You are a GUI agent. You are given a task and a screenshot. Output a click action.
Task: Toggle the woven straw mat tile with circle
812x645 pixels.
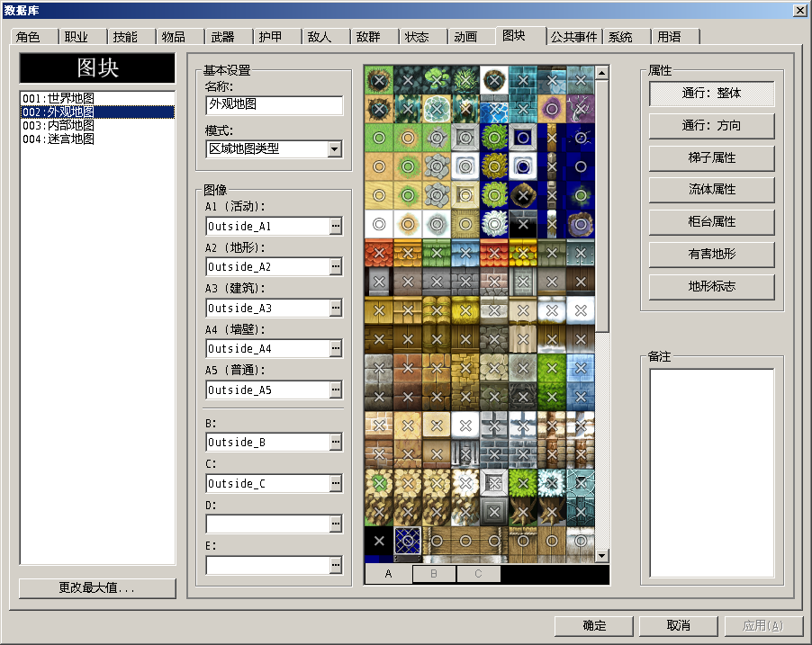click(465, 224)
